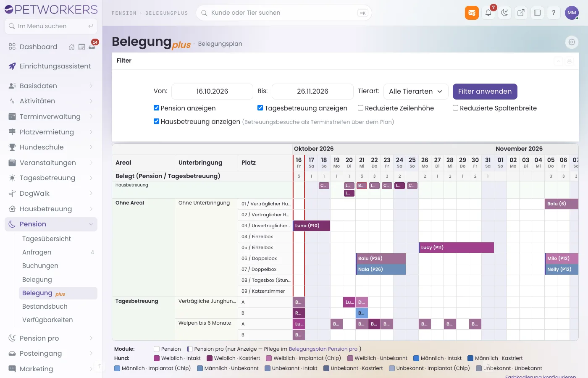Focus the Kunde oder Tier suchen field
This screenshot has width=588, height=378.
click(x=284, y=13)
